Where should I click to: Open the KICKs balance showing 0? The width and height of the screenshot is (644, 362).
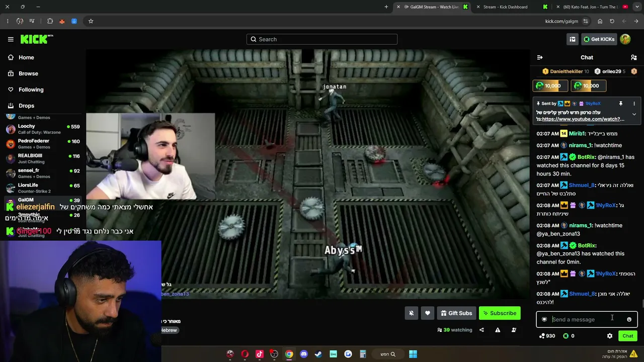(569, 336)
